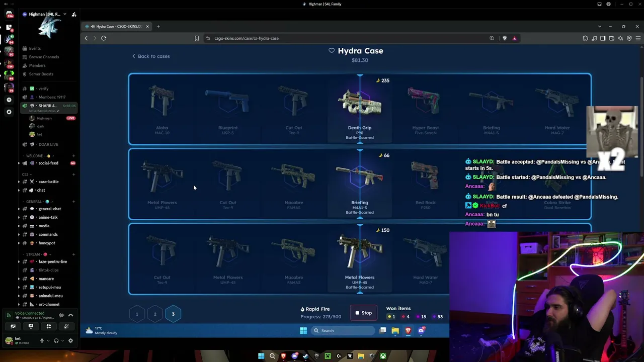Select the Death Grip P90 item
This screenshot has width=644, height=362.
360,110
